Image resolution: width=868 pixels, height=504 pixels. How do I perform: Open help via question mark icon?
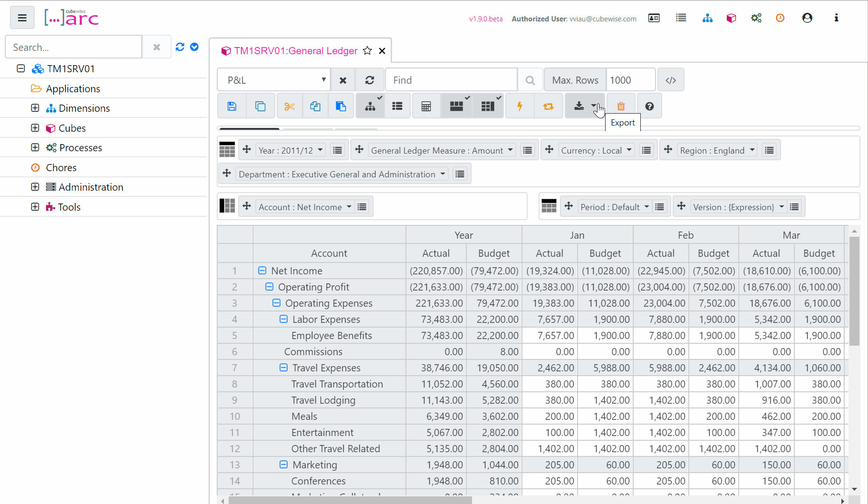[x=649, y=106]
